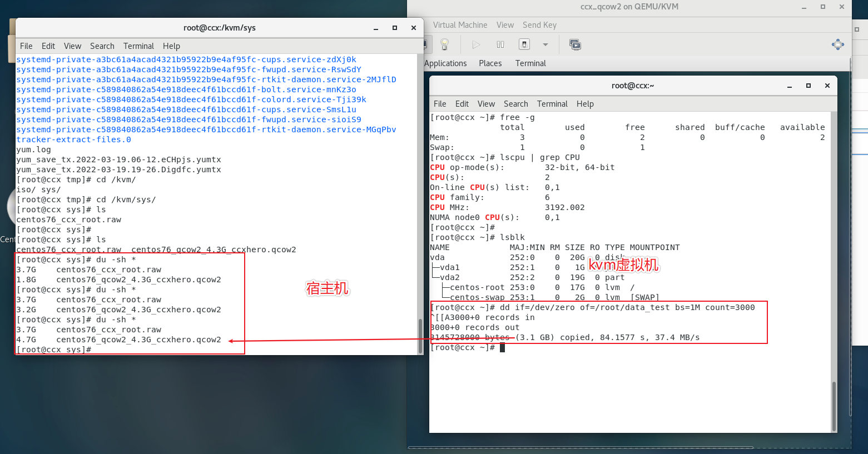Open the Send Key menu

(x=539, y=24)
